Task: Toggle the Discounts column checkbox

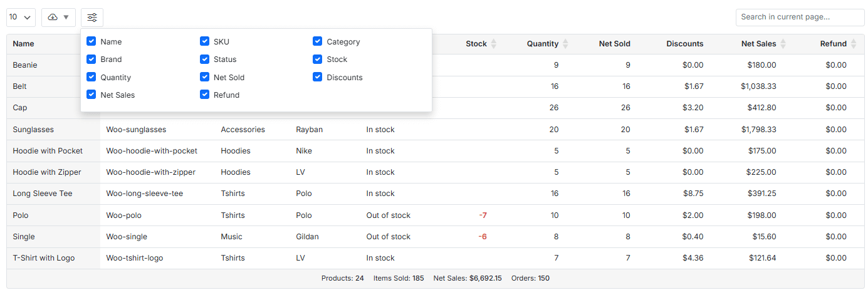Action: (x=318, y=78)
